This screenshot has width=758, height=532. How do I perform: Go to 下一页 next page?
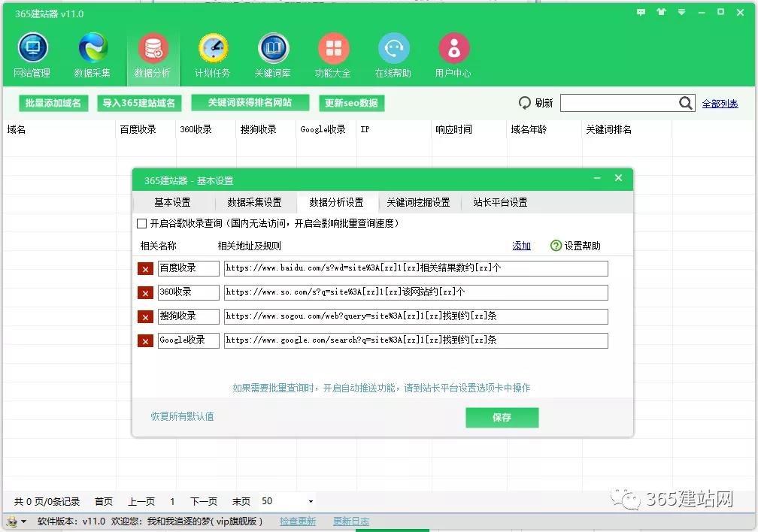click(204, 501)
